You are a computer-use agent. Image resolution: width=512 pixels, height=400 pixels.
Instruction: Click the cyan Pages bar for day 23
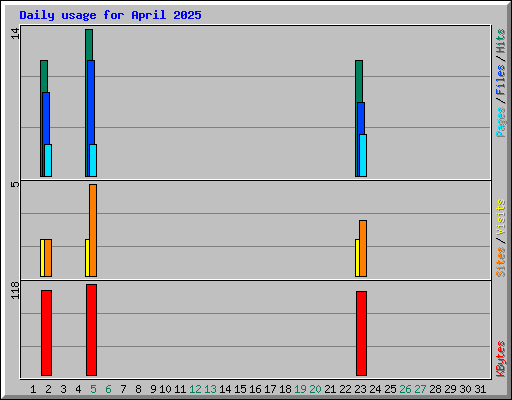click(363, 155)
